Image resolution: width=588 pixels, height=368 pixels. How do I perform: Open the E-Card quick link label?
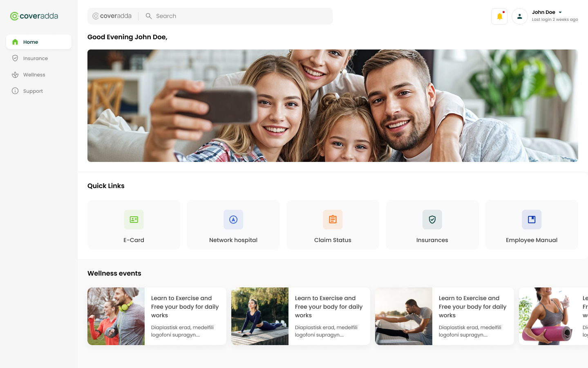coord(134,240)
